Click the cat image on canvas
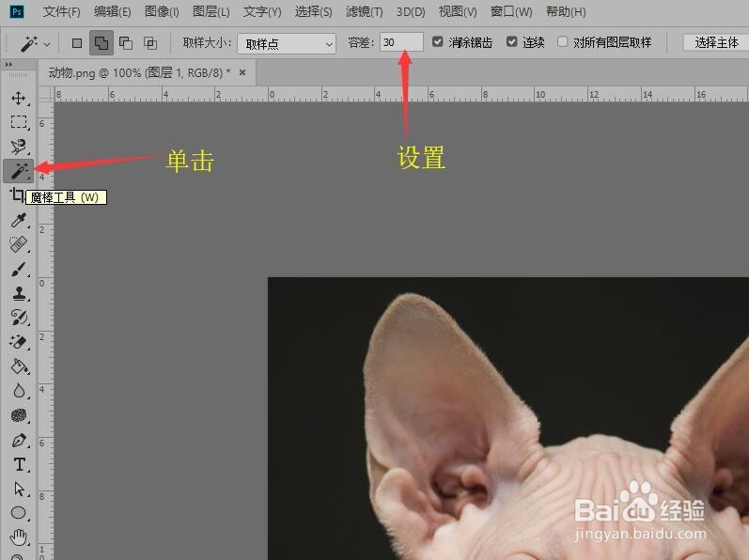Viewport: 749px width, 560px height. pyautogui.click(x=508, y=418)
